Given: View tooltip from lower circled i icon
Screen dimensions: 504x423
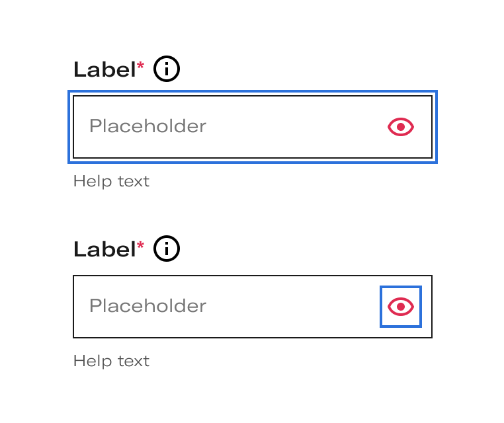Looking at the screenshot, I should click(167, 249).
